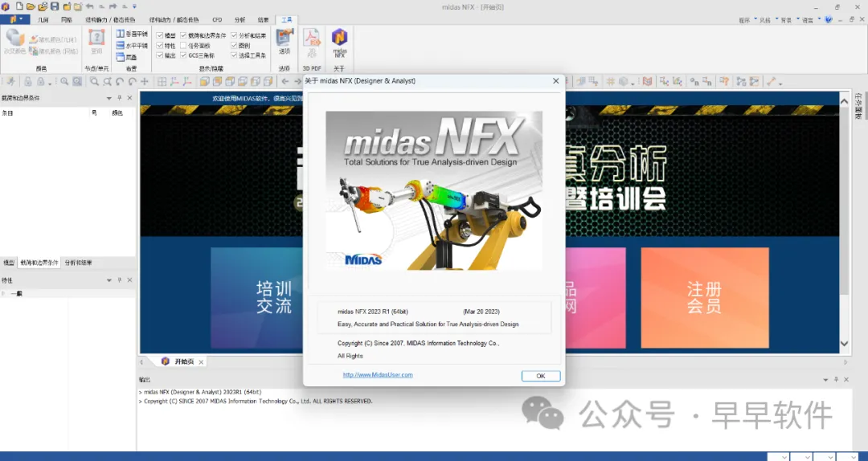Toggle the 选择工具条 checkbox
Image resolution: width=868 pixels, height=461 pixels.
(234, 55)
